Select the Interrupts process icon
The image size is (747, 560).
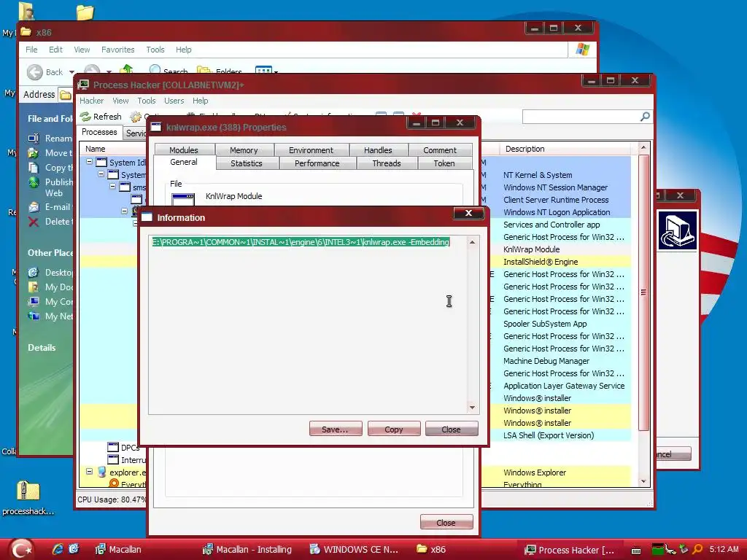click(113, 459)
